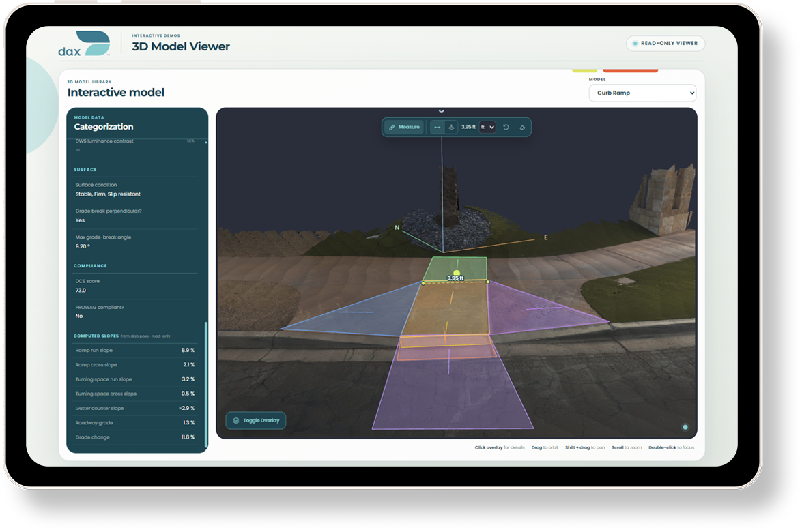The image size is (802, 532).
Task: Click the Grade break perpendicular? row
Action: click(135, 216)
